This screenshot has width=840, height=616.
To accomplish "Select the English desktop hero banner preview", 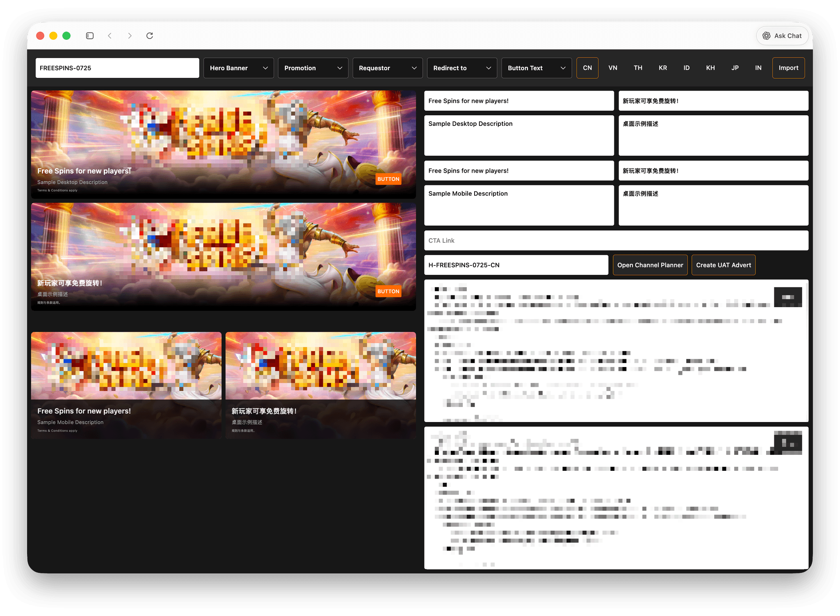I will click(224, 144).
